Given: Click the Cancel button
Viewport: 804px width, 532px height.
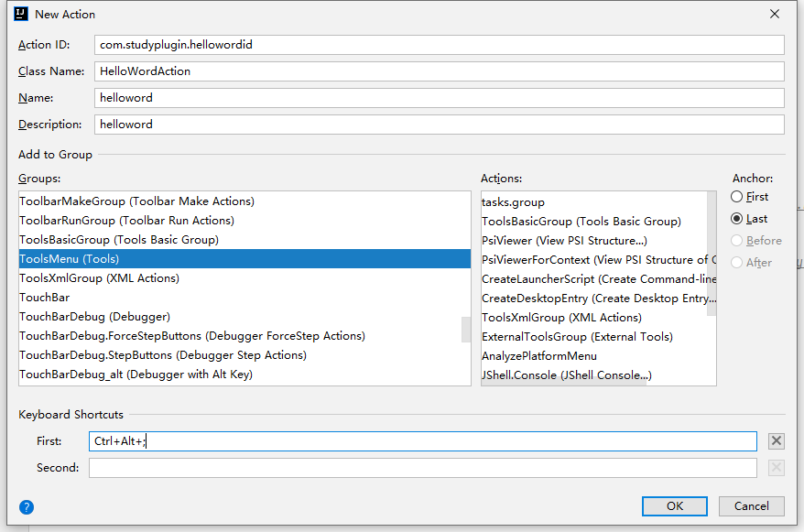Looking at the screenshot, I should pos(751,506).
